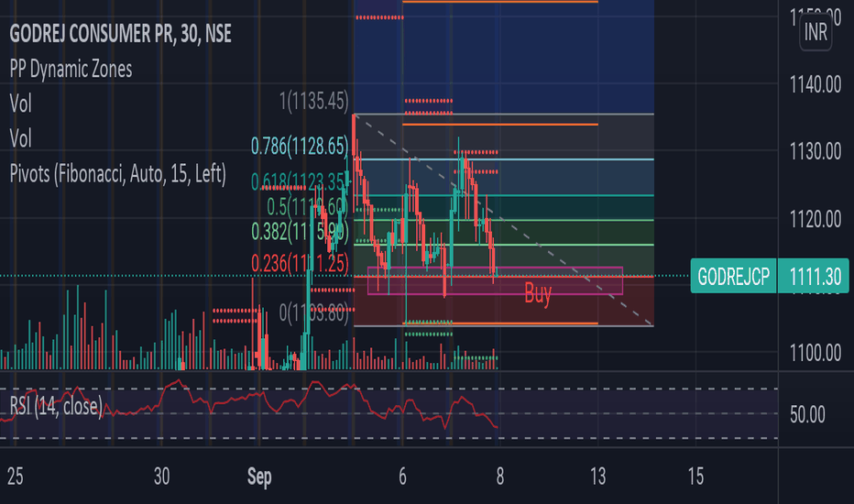This screenshot has height=504, width=854.
Task: Select the RSI (14, close) indicator label
Action: pyautogui.click(x=56, y=406)
